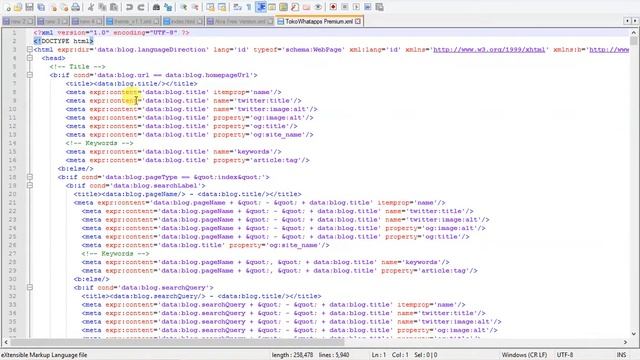Open EOL options from Windows (CR LF) field
The width and height of the screenshot is (640, 360).
pyautogui.click(x=524, y=355)
